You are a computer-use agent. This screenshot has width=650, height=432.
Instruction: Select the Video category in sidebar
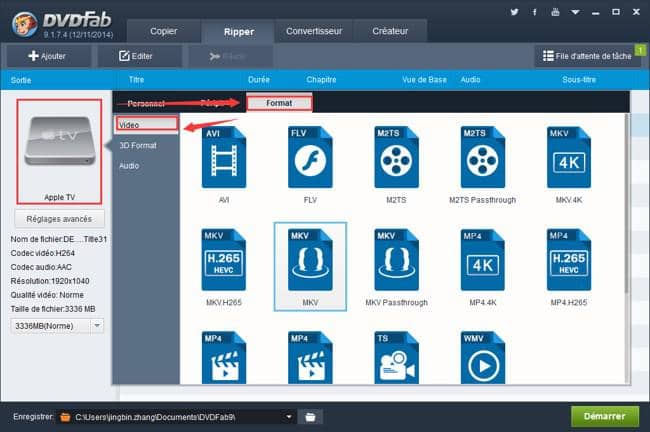[147, 124]
